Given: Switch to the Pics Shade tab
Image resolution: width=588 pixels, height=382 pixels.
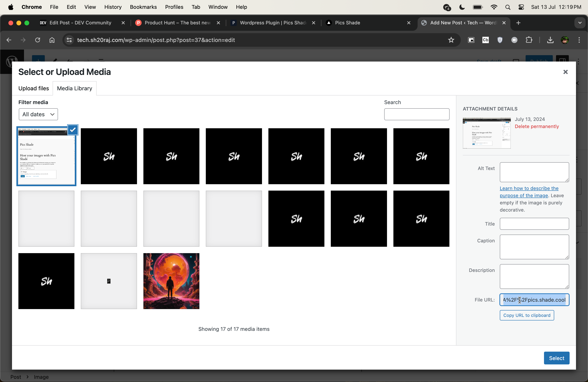Looking at the screenshot, I should (347, 23).
